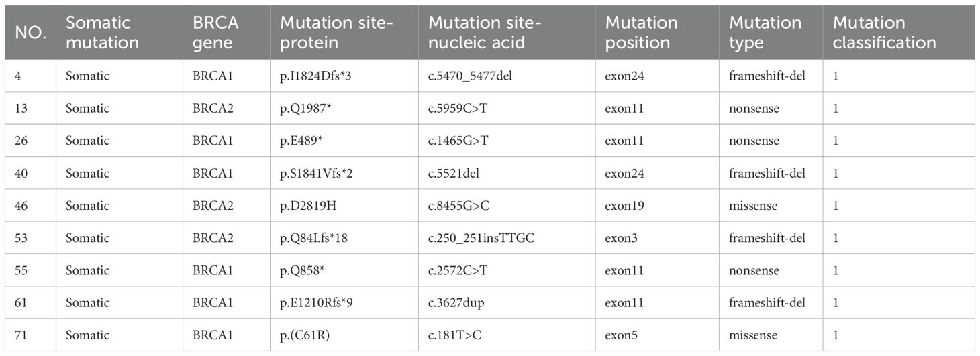Select the 'Mutation site-nucleic acid' header
980x356 pixels.
tap(485, 33)
